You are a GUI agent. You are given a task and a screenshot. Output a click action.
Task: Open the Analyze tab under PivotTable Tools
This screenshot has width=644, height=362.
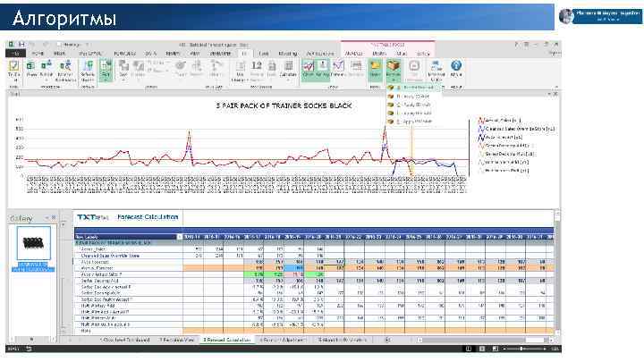pyautogui.click(x=353, y=54)
